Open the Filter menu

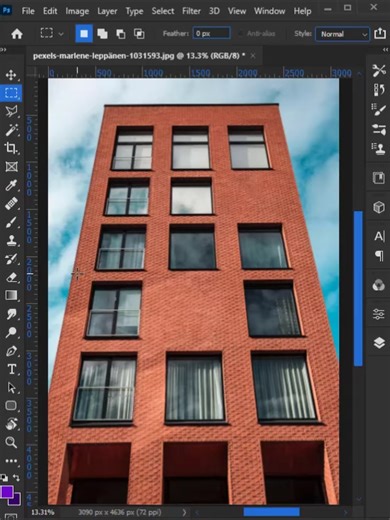pyautogui.click(x=191, y=11)
